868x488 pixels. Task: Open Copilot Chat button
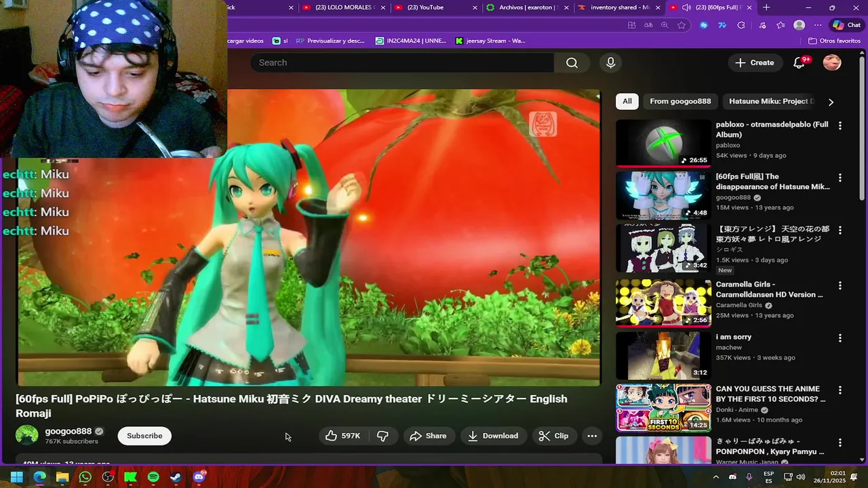(846, 25)
